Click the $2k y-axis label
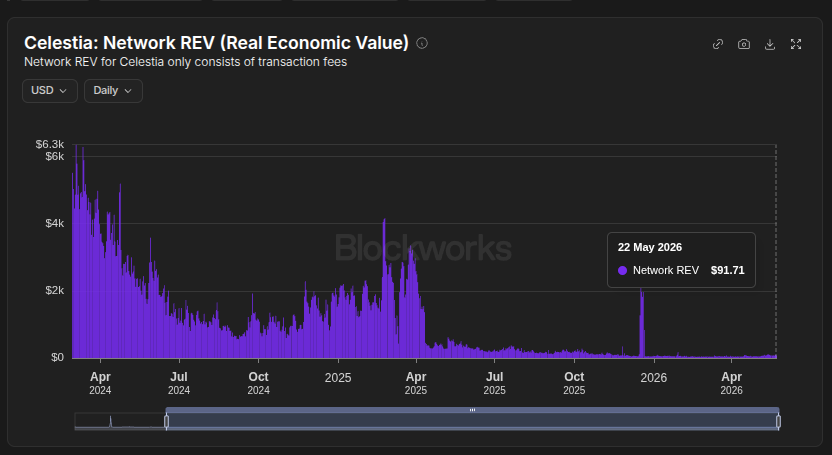The image size is (832, 455). [x=55, y=290]
